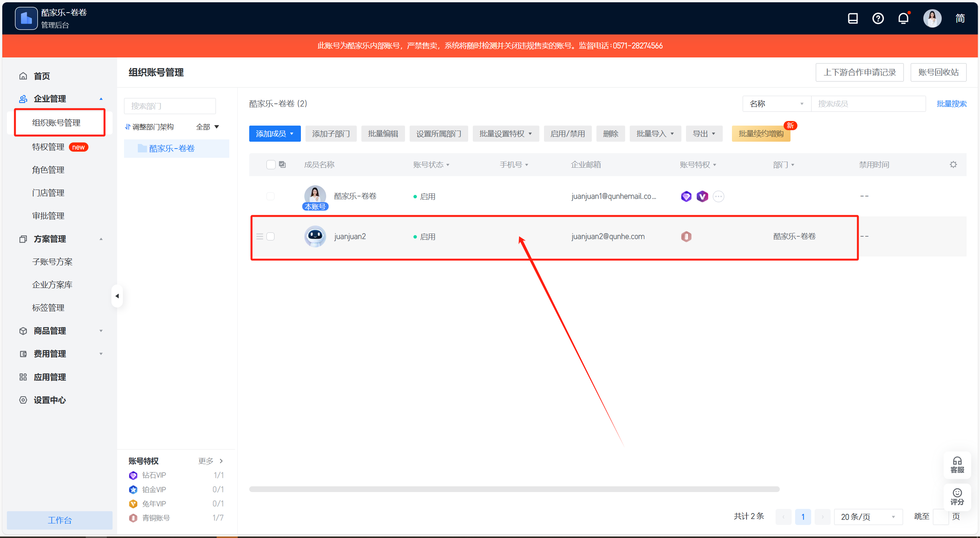Open table column settings gear icon
The height and width of the screenshot is (538, 980).
pyautogui.click(x=953, y=165)
